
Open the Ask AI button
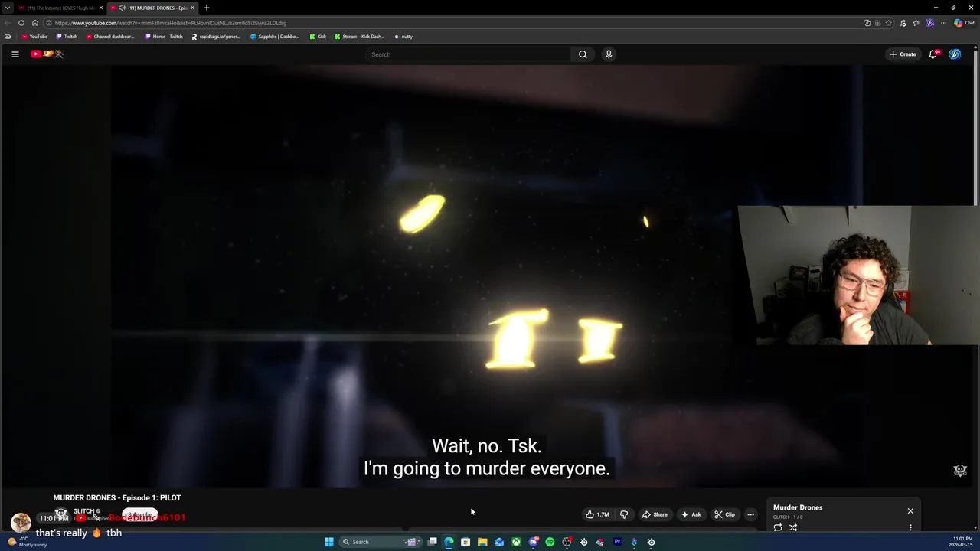click(691, 514)
